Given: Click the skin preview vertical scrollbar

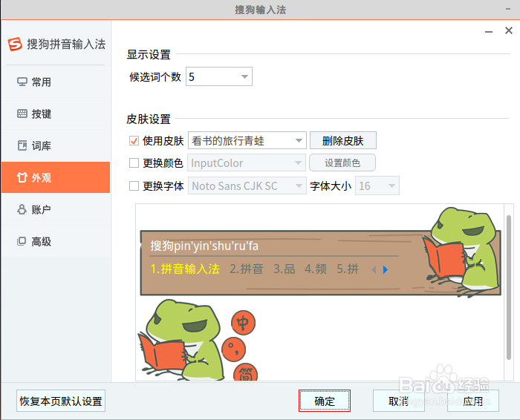Looking at the screenshot, I should 509,287.
